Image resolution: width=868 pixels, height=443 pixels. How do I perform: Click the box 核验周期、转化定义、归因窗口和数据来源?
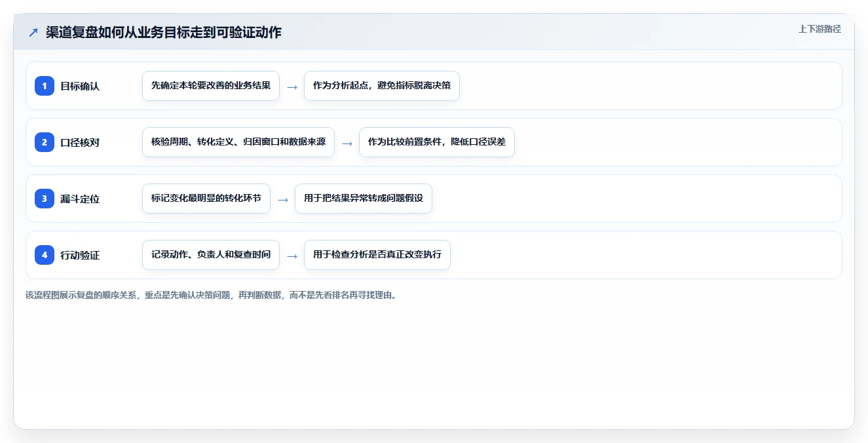[x=238, y=142]
